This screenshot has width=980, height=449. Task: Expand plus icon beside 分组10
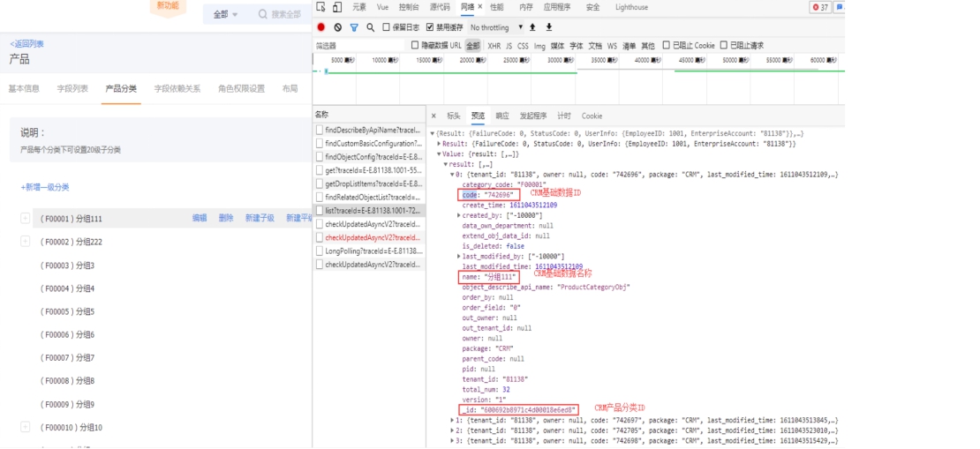tap(25, 427)
